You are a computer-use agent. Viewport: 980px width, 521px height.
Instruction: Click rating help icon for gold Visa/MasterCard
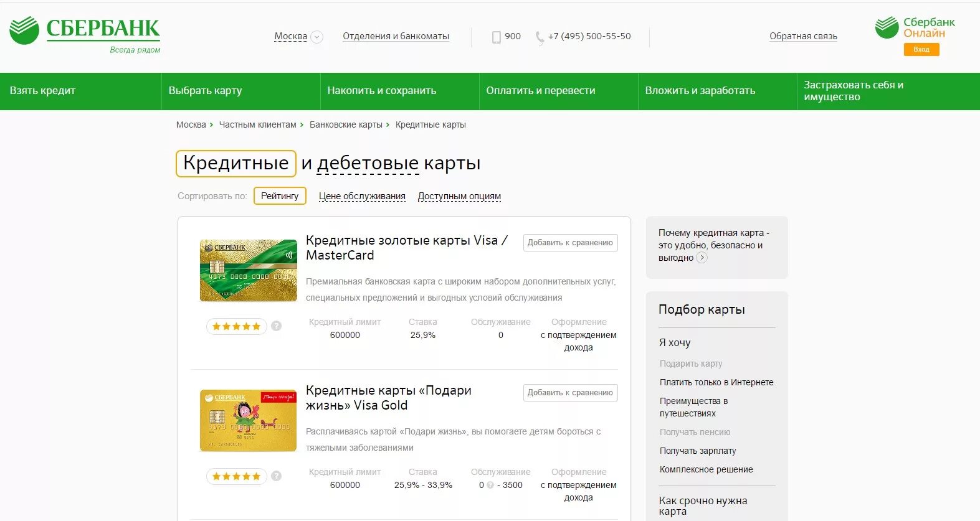point(277,326)
